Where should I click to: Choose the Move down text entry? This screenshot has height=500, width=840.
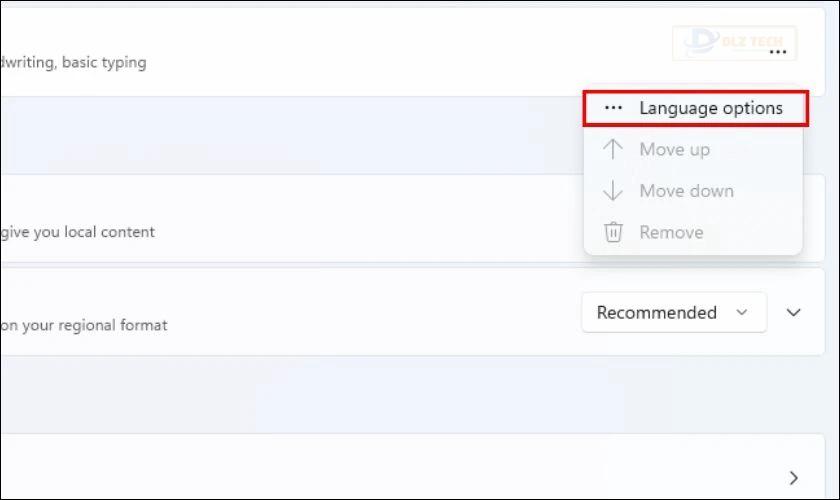tap(686, 191)
